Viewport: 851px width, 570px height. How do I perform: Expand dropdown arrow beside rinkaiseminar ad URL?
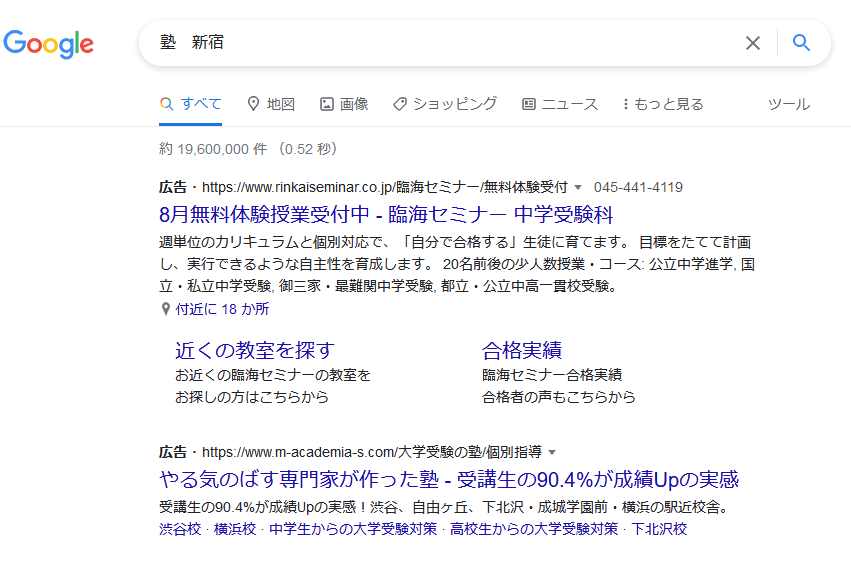click(578, 188)
